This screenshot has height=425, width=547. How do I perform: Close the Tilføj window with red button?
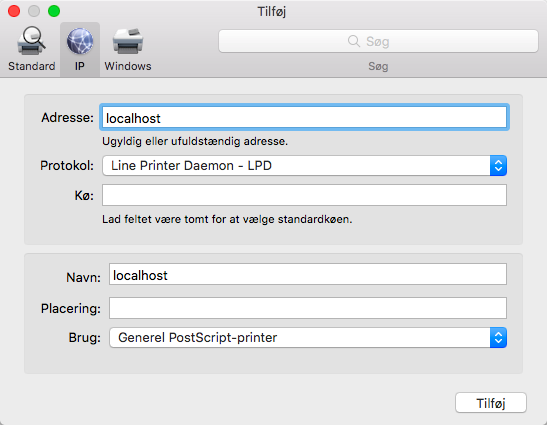pos(14,11)
